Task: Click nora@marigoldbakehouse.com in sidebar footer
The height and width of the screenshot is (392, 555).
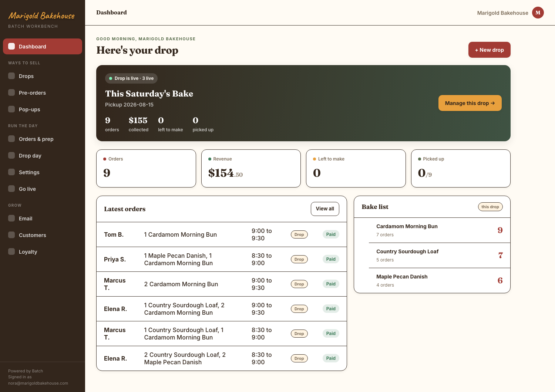Action: pos(38,383)
